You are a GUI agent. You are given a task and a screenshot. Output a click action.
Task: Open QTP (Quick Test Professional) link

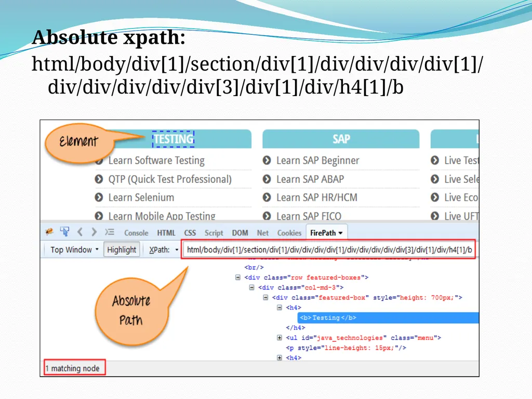tap(170, 179)
